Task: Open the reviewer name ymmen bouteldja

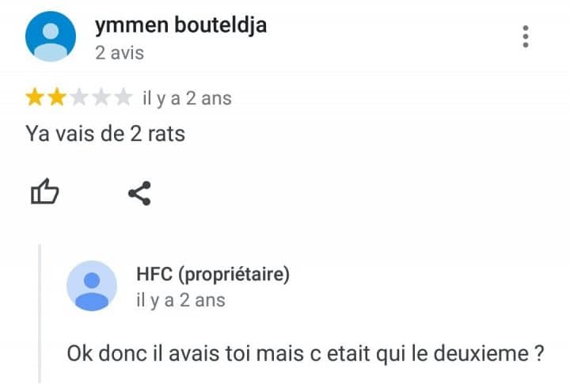Action: [180, 25]
